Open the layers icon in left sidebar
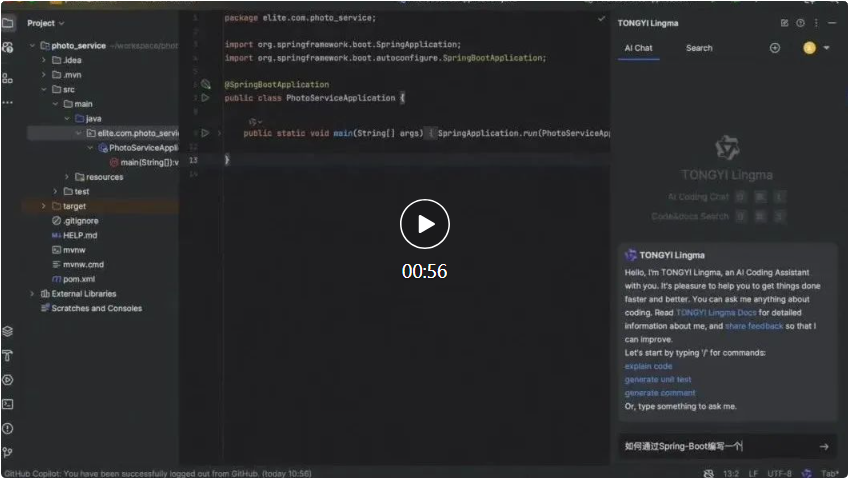 [x=8, y=331]
